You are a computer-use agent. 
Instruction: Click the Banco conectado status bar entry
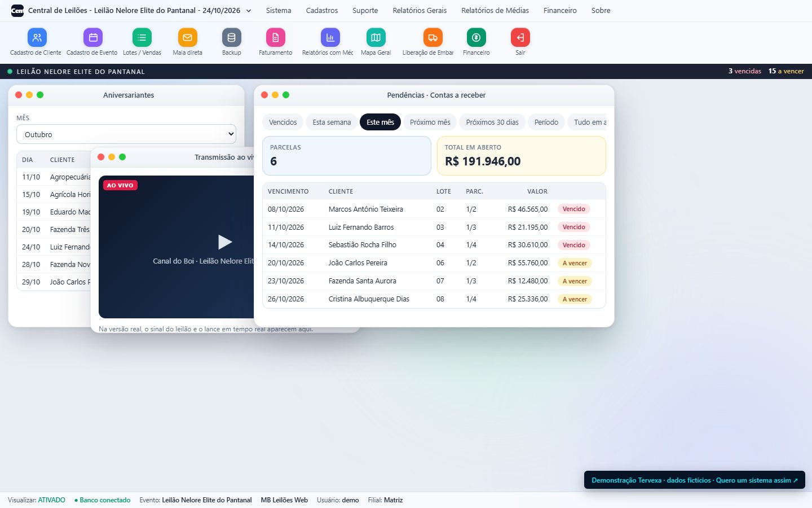102,500
